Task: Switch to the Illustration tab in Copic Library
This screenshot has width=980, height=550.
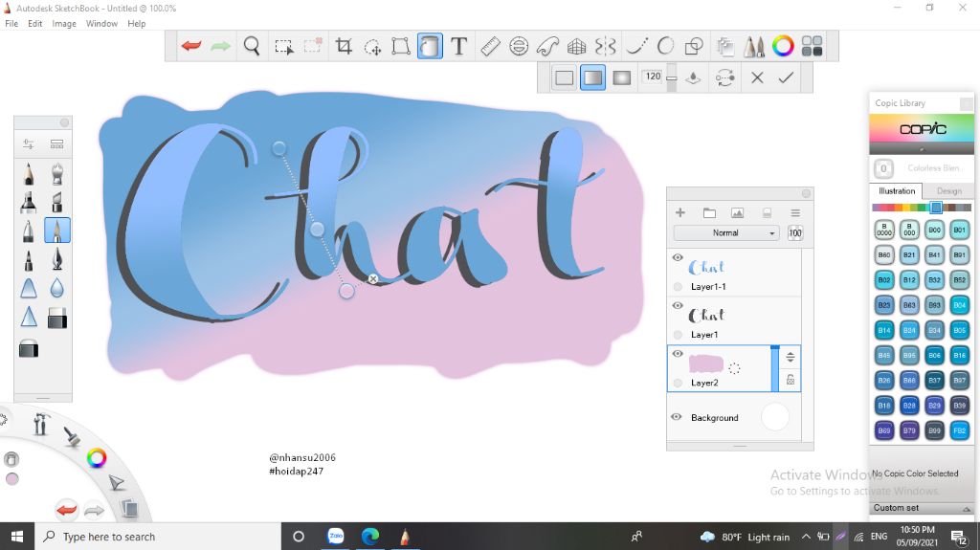Action: 896,190
